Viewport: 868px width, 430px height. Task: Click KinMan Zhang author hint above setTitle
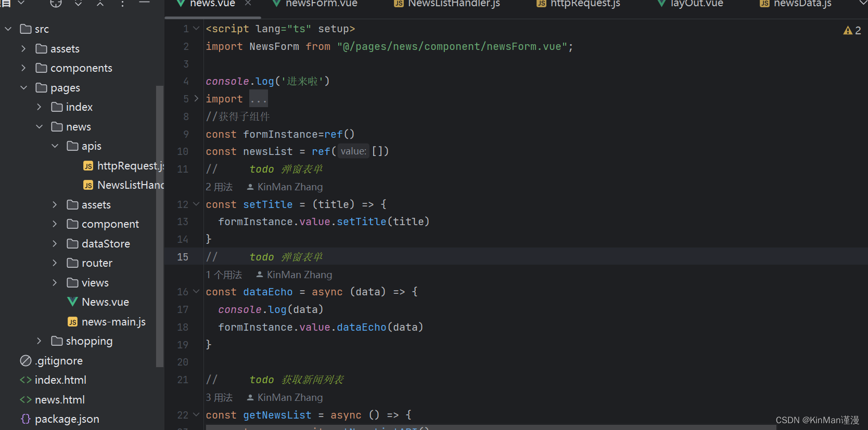tap(285, 187)
